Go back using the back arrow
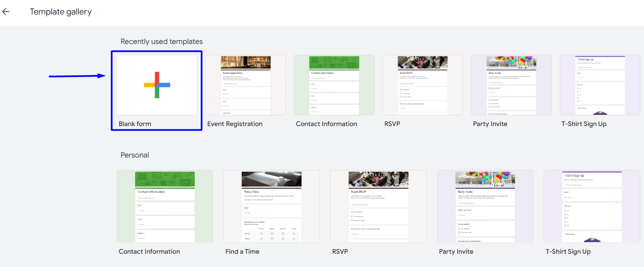The image size is (644, 267). 6,11
